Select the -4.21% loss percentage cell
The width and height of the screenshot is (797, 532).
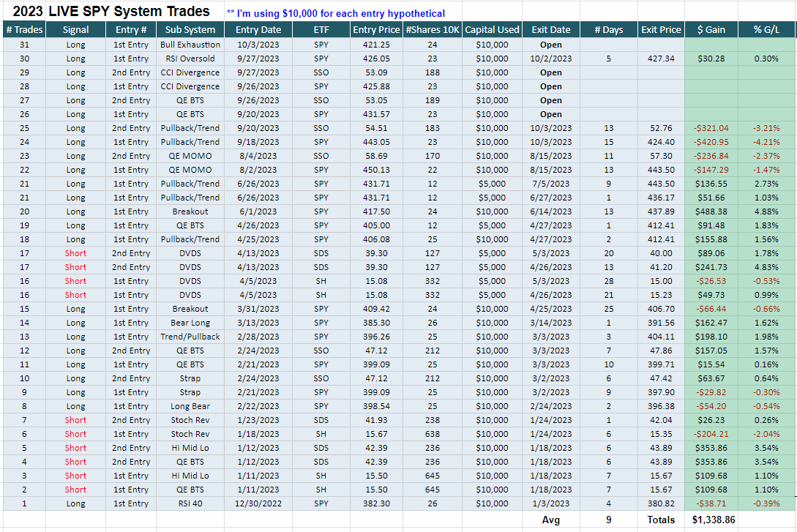766,142
